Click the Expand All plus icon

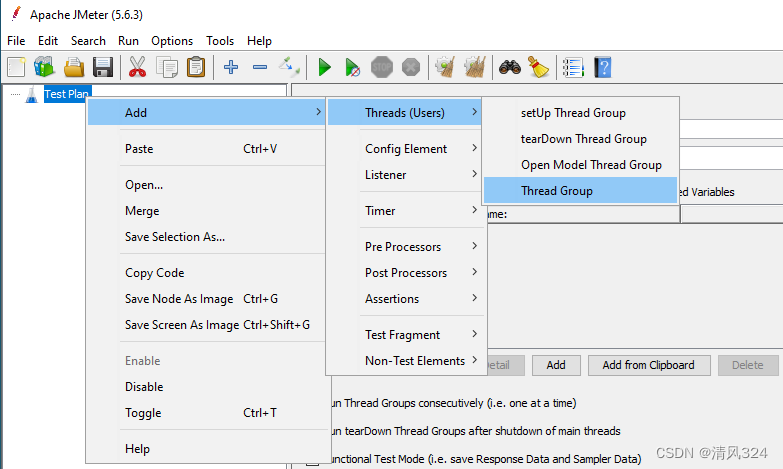coord(231,67)
